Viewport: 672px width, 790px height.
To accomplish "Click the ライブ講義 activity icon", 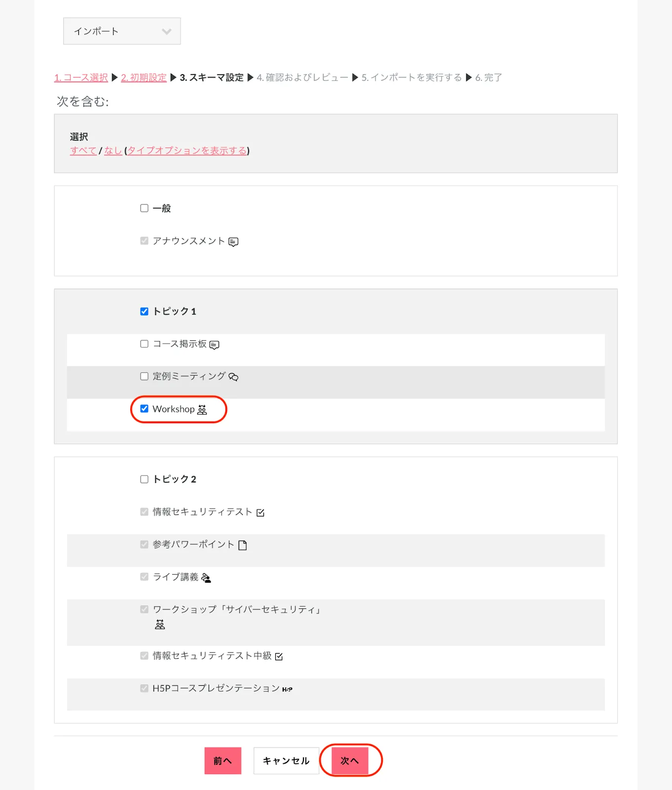I will coord(206,578).
